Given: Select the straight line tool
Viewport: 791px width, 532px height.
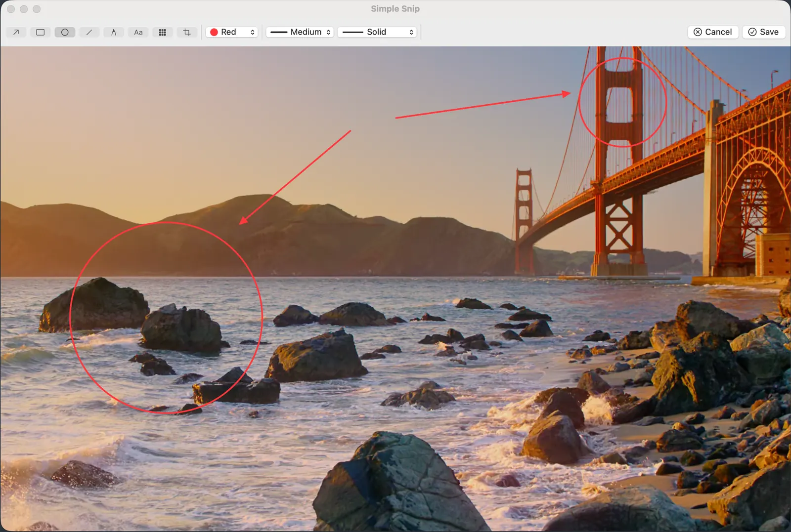Looking at the screenshot, I should pyautogui.click(x=89, y=32).
